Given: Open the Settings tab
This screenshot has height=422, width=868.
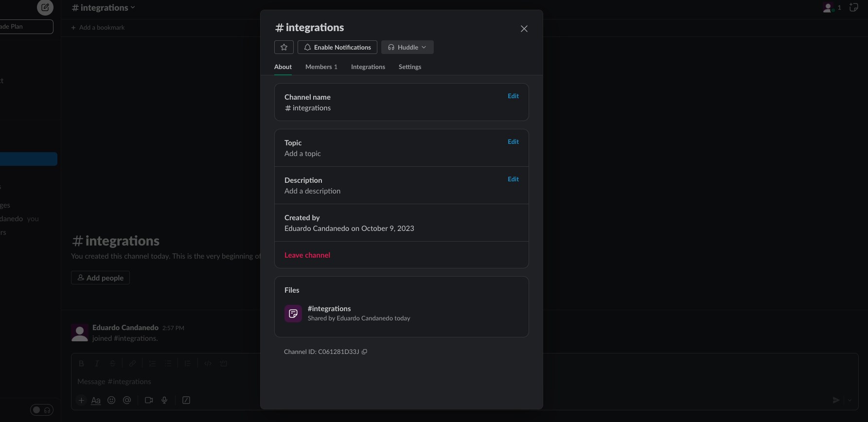Looking at the screenshot, I should coord(410,67).
